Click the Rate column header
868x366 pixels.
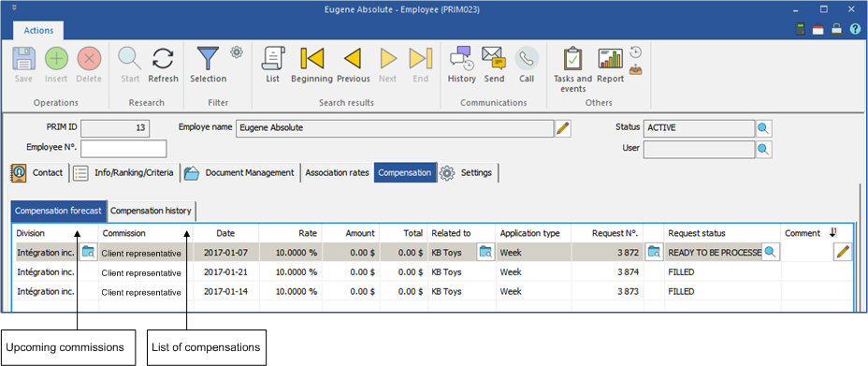click(x=290, y=233)
